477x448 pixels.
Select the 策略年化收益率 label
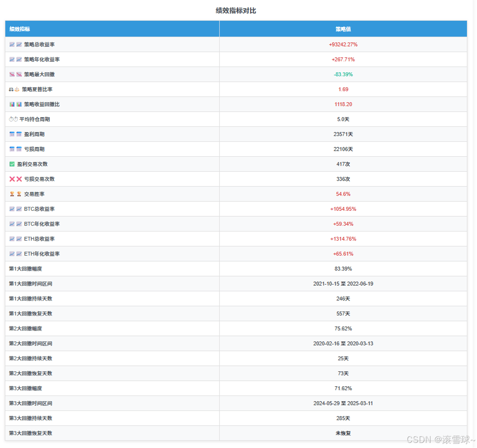coord(42,59)
